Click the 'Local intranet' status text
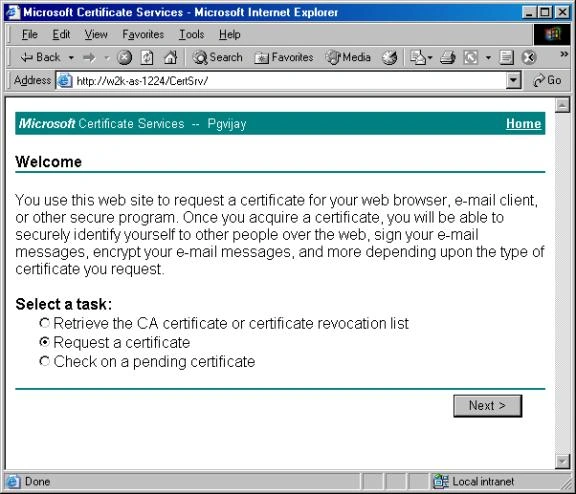Screen dimensions: 576x494 (483, 481)
